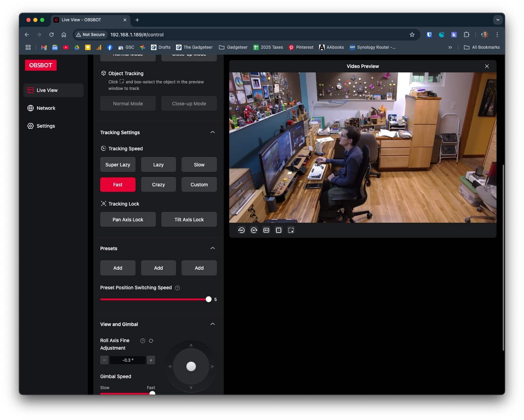Click the 16:9 aspect ratio icon
Image resolution: width=524 pixels, height=420 pixels.
(x=266, y=230)
